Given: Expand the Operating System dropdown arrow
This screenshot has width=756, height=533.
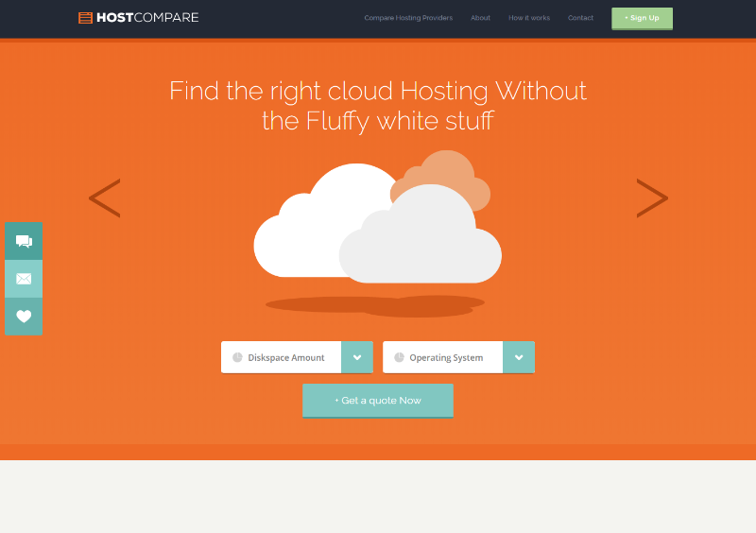Looking at the screenshot, I should point(519,357).
